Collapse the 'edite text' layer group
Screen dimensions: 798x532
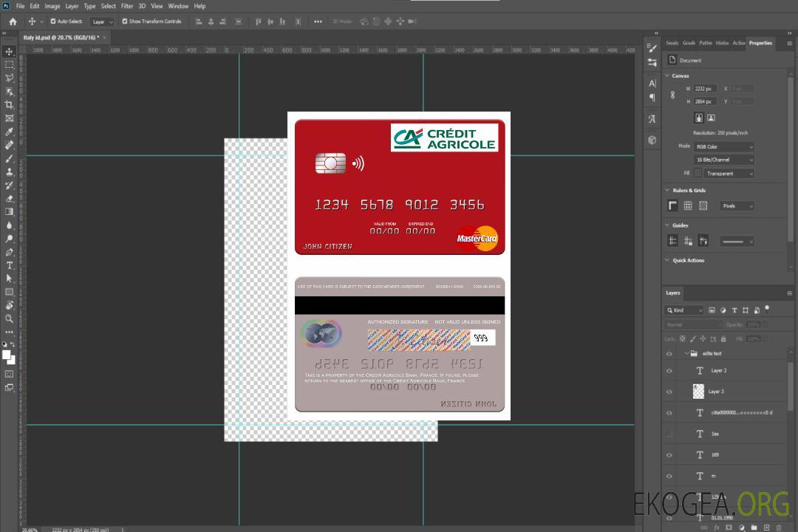point(686,353)
